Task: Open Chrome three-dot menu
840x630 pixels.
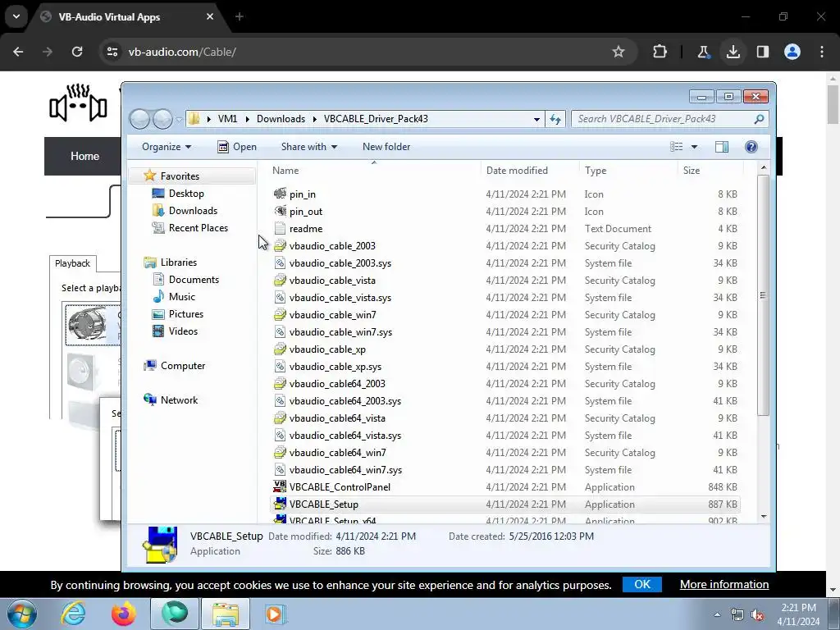Action: [822, 52]
